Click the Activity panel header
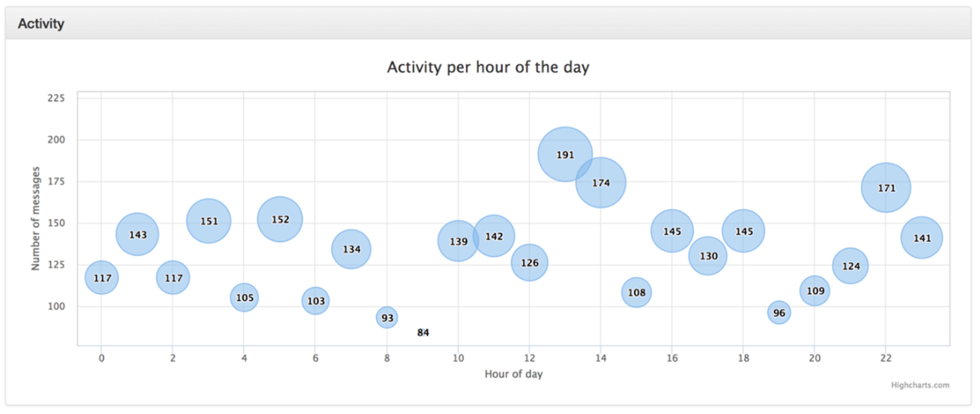Screen dimensions: 980x414 pos(41,24)
